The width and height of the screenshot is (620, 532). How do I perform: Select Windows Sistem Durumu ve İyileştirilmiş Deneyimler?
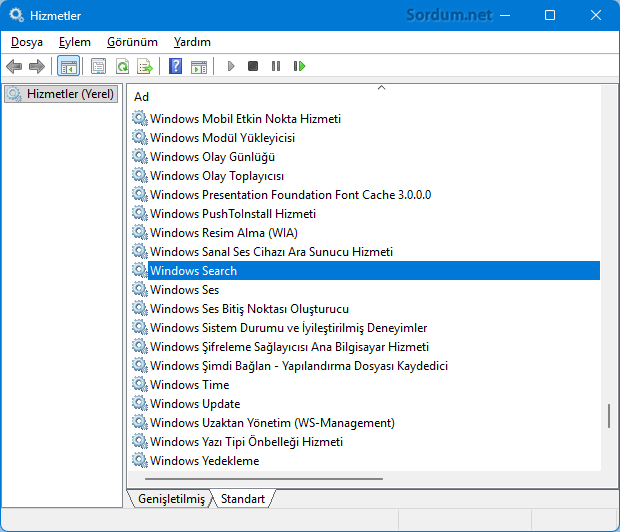point(289,328)
